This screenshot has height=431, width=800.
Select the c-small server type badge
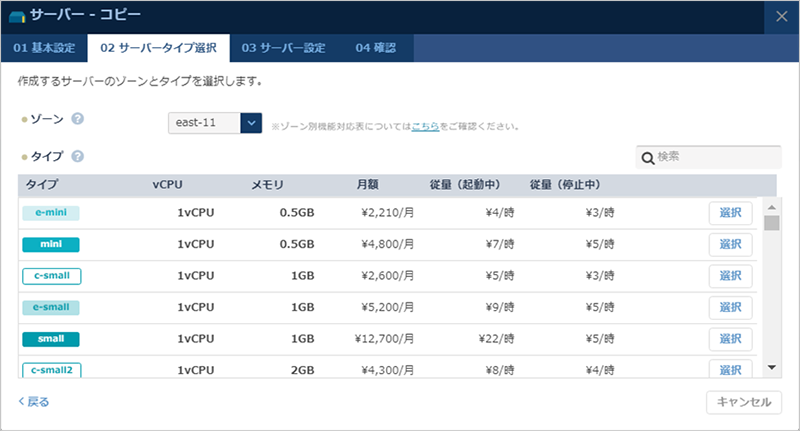51,276
